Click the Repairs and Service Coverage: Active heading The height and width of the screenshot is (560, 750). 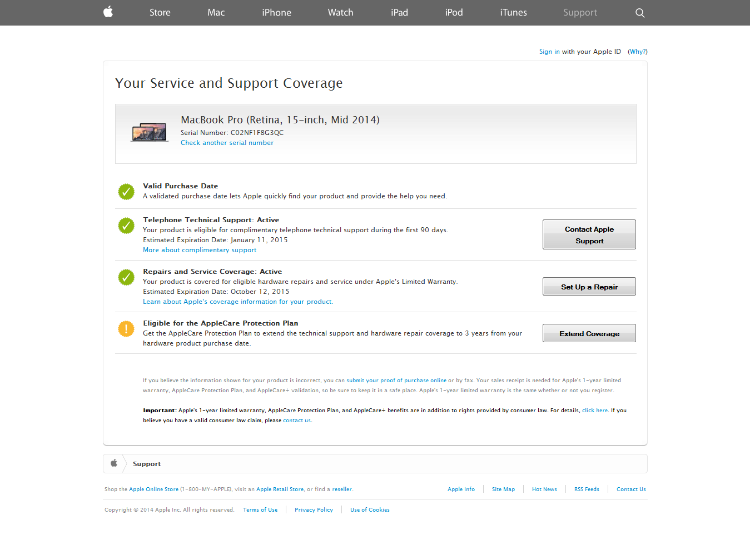pyautogui.click(x=212, y=272)
